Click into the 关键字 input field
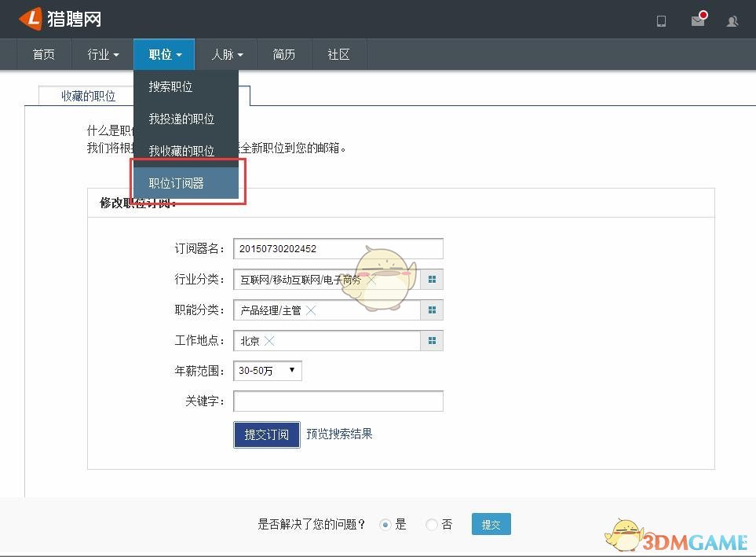The image size is (756, 557). pos(338,401)
